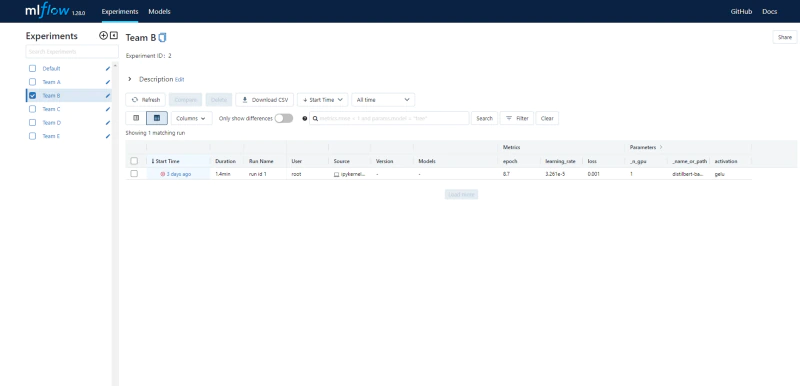
Task: Open the Filter button
Action: [517, 118]
